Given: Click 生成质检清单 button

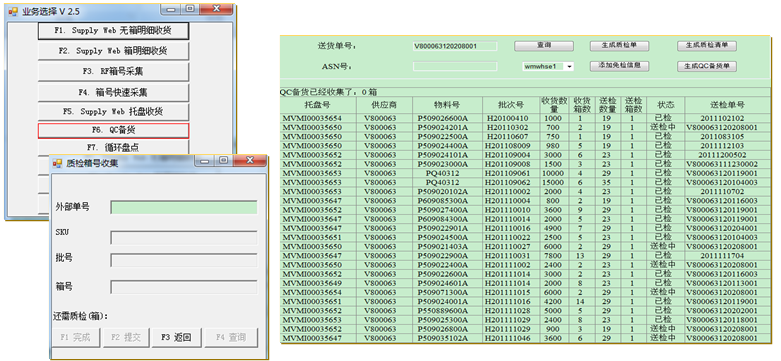Looking at the screenshot, I should (707, 46).
